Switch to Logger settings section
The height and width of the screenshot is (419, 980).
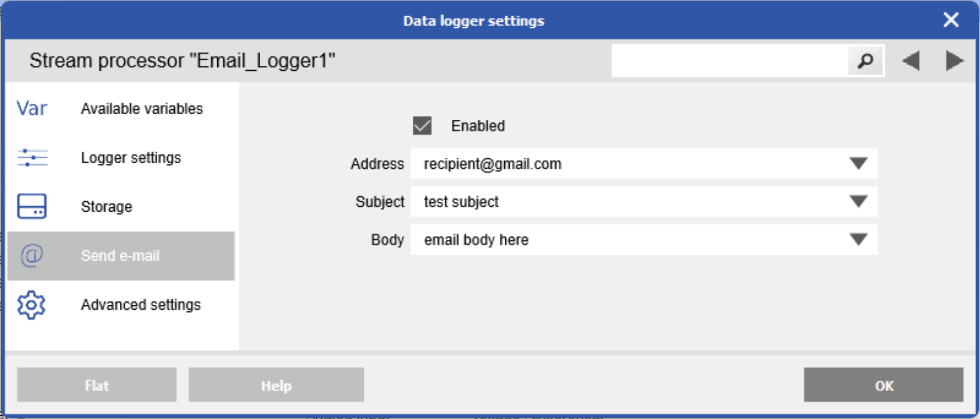tap(131, 158)
